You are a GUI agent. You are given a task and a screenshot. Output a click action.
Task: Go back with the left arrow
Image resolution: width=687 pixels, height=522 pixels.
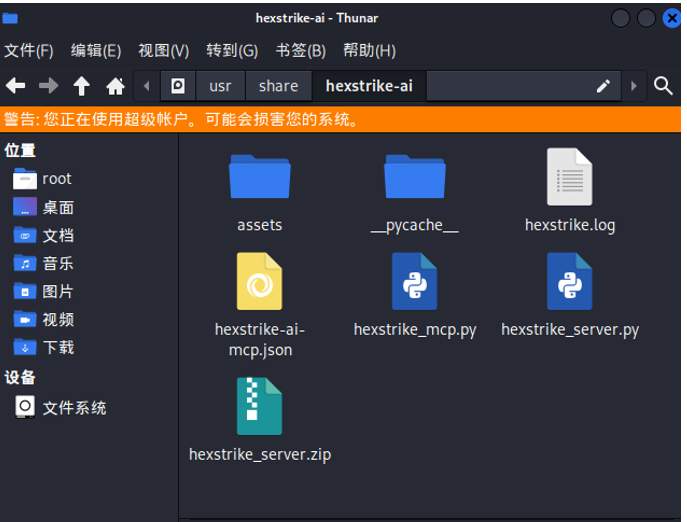pyautogui.click(x=15, y=85)
